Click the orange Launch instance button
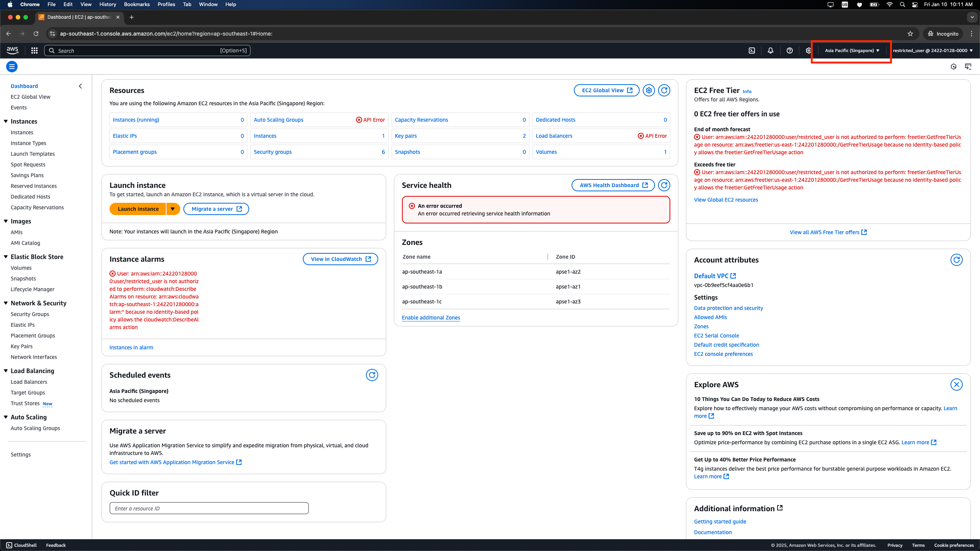This screenshot has height=551, width=980. click(138, 209)
